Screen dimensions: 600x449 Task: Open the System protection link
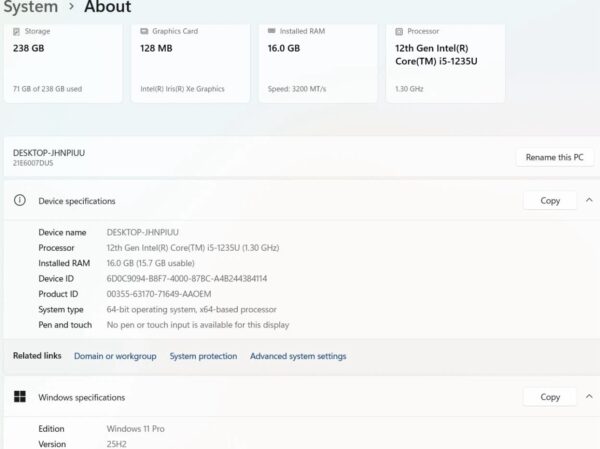pos(203,356)
